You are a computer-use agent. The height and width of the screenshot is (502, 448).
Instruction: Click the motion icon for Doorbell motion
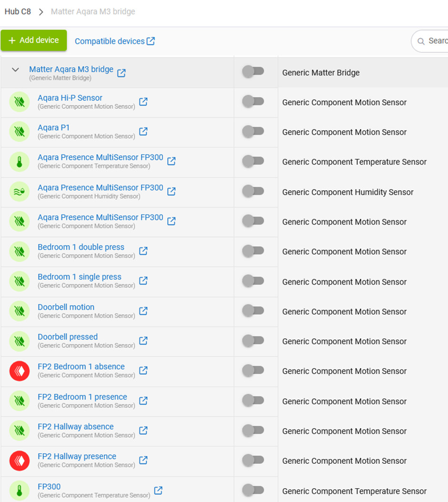coord(20,311)
